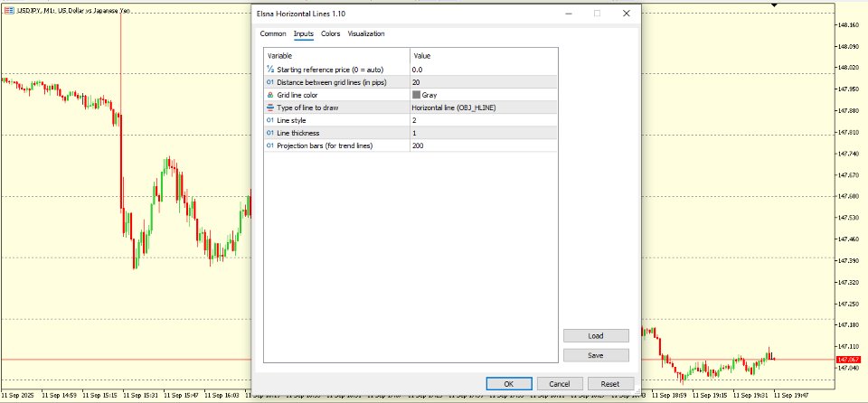Click the icon beside Projection bars
868x403 pixels.
pos(270,145)
